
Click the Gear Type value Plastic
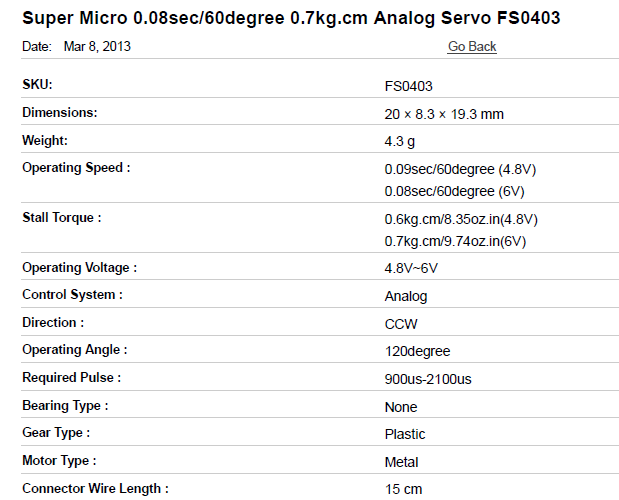coord(405,434)
